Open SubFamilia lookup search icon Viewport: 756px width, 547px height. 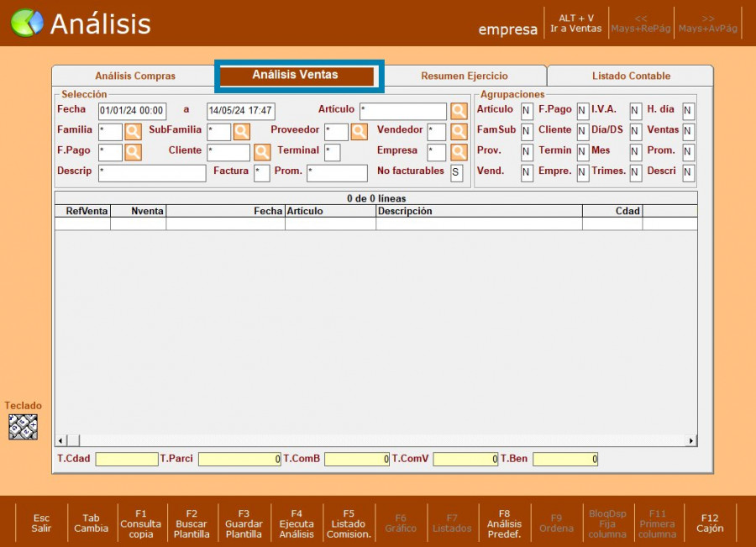242,132
